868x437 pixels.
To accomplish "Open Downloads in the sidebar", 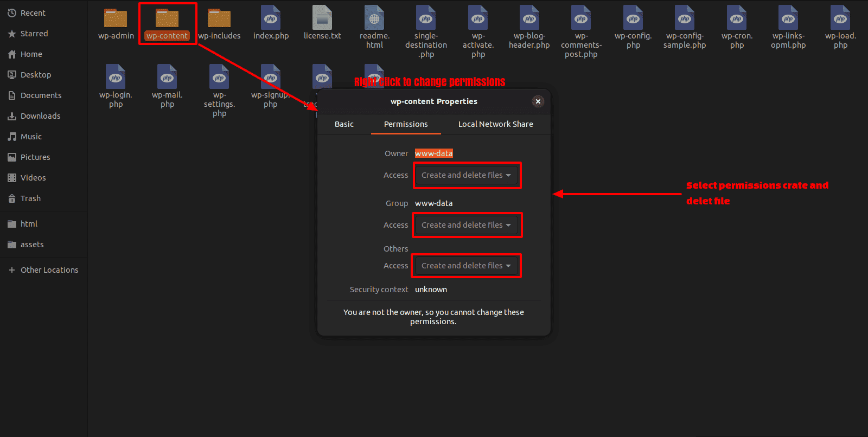I will click(x=43, y=116).
